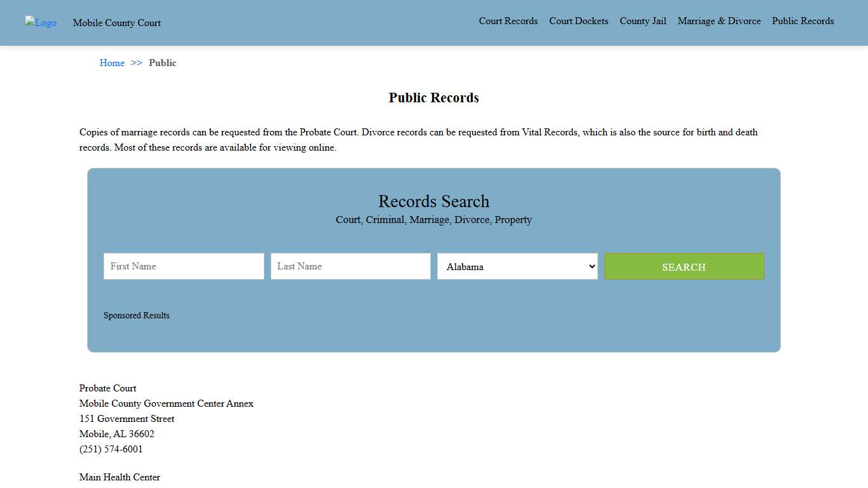Viewport: 868px width, 488px height.
Task: Click inside the Last Name field
Action: coord(350,266)
